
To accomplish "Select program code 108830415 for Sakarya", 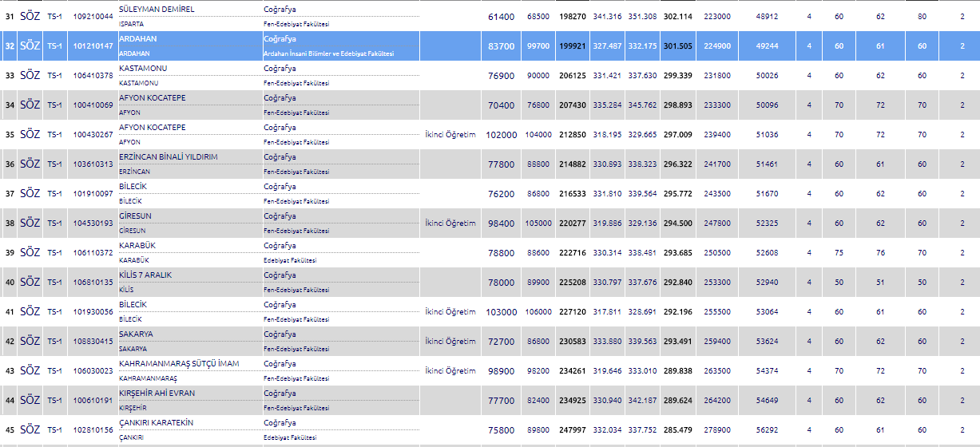I will (93, 342).
